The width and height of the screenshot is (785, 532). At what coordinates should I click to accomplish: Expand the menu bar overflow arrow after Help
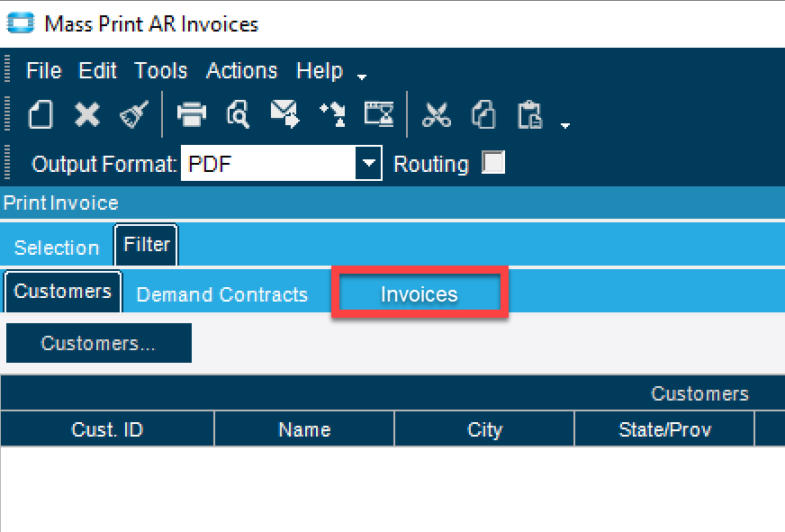362,77
